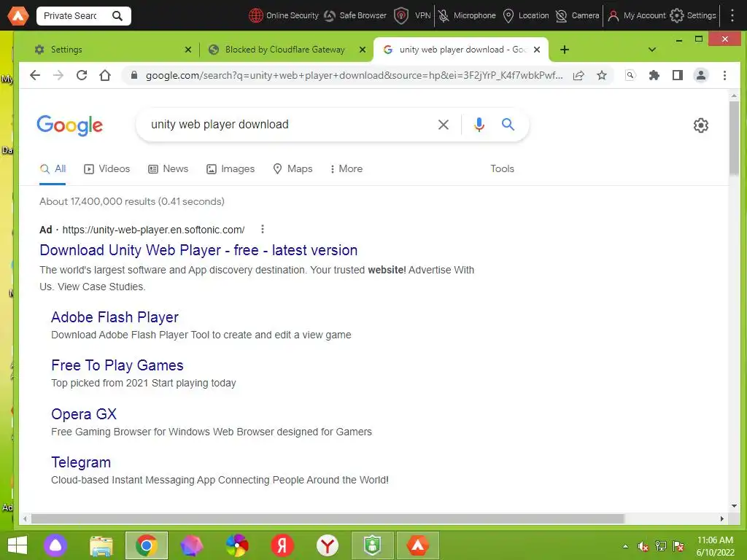Open the Extensions puzzle icon
Viewport: 747px width, 560px height.
coord(654,75)
